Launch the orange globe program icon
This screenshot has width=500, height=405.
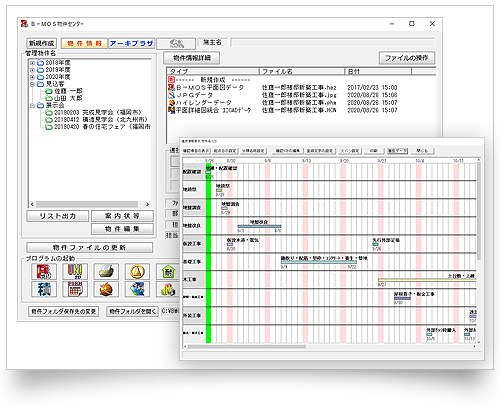click(106, 289)
